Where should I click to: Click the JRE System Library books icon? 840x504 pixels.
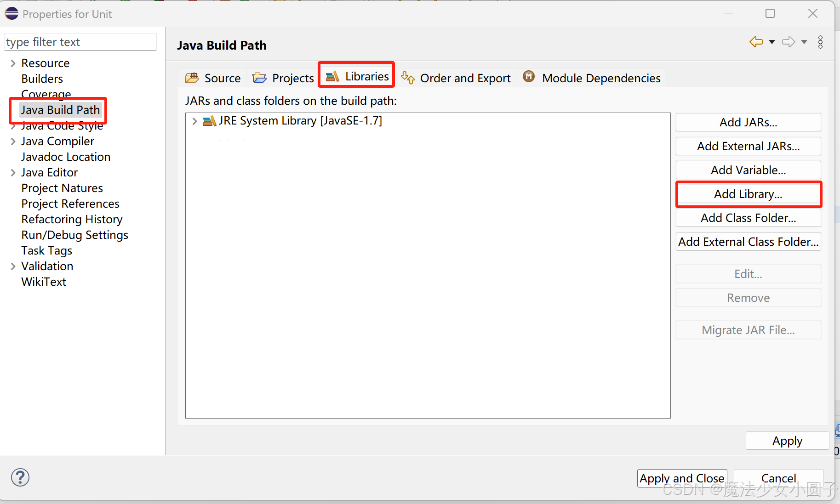210,121
